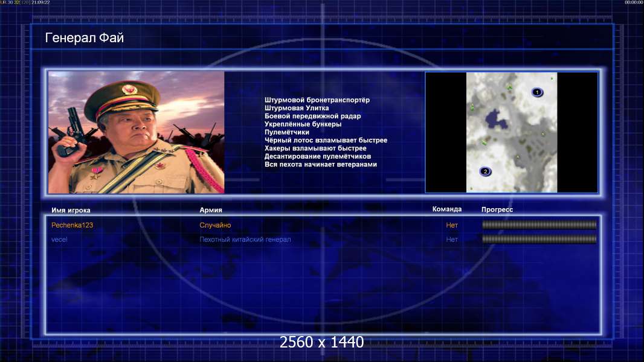
Task: Click the line Укреплённые бункеры
Action: [x=303, y=124]
